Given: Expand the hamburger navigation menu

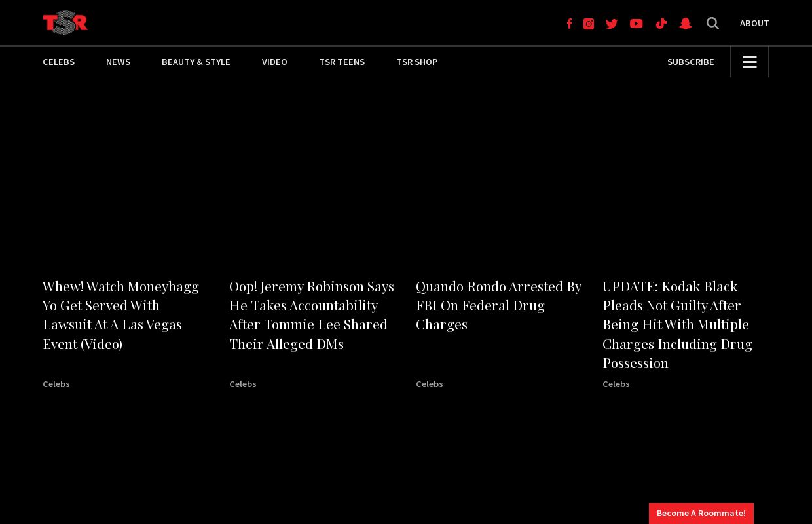Looking at the screenshot, I should tap(749, 62).
